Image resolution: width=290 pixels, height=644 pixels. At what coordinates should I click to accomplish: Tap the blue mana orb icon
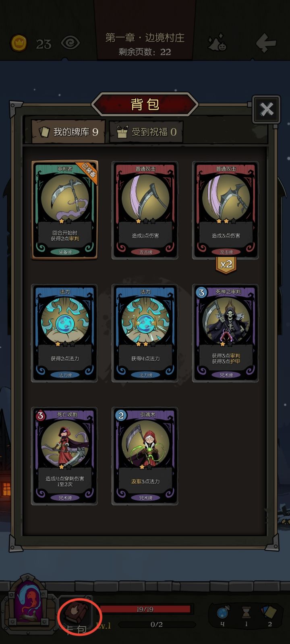[x=222, y=613]
